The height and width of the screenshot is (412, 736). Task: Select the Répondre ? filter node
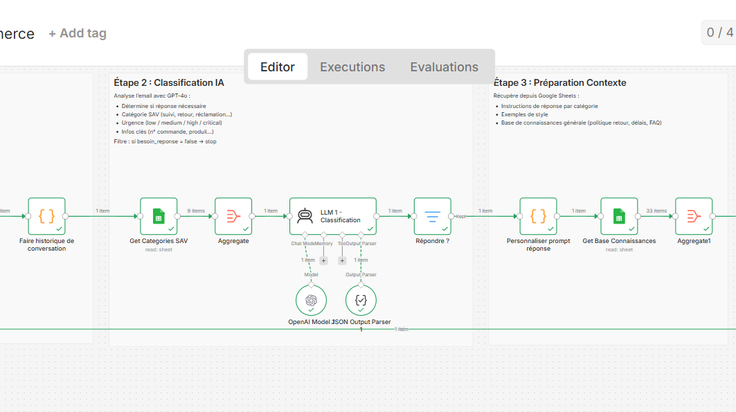432,216
